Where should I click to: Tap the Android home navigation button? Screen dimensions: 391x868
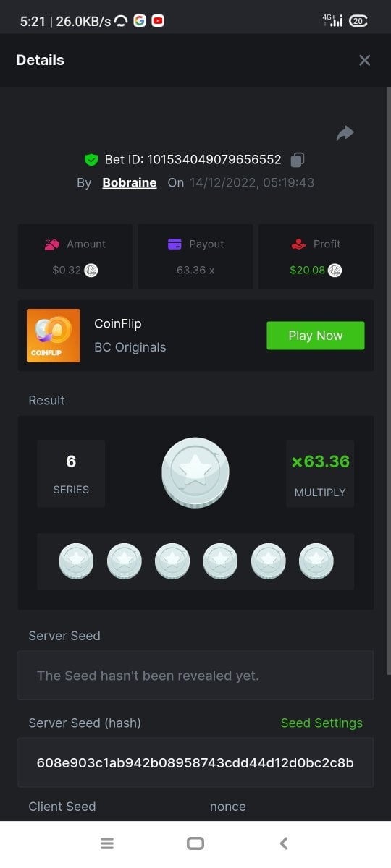[x=195, y=843]
